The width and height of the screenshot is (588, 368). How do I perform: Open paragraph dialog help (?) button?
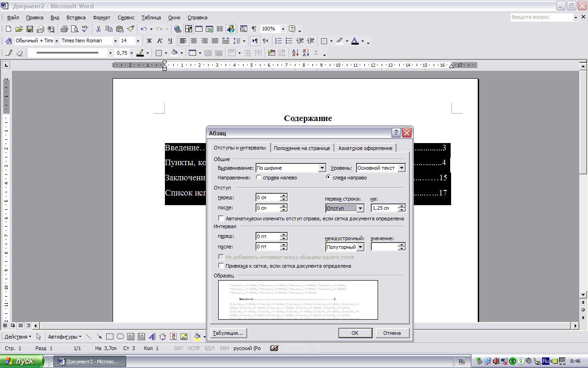coord(396,133)
